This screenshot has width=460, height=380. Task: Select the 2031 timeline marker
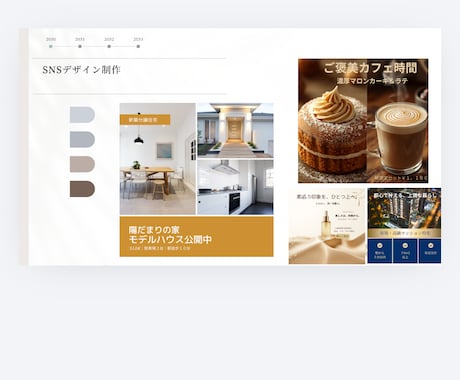[x=80, y=46]
